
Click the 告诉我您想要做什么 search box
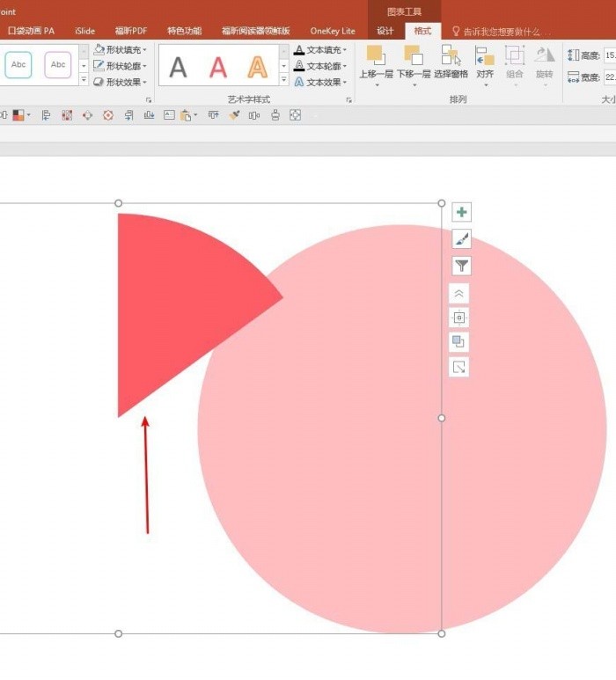click(502, 32)
